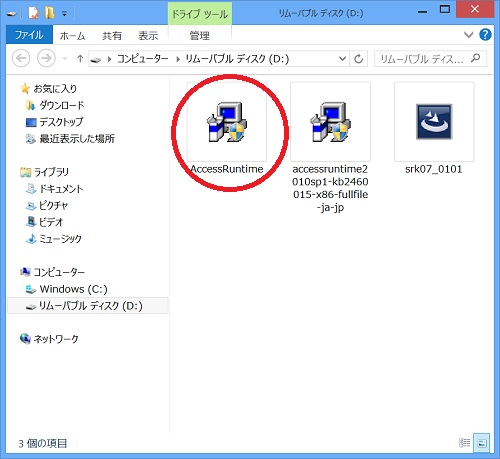The height and width of the screenshot is (459, 500).
Task: Expand the ribbon with the chevron
Action: pyautogui.click(x=469, y=35)
